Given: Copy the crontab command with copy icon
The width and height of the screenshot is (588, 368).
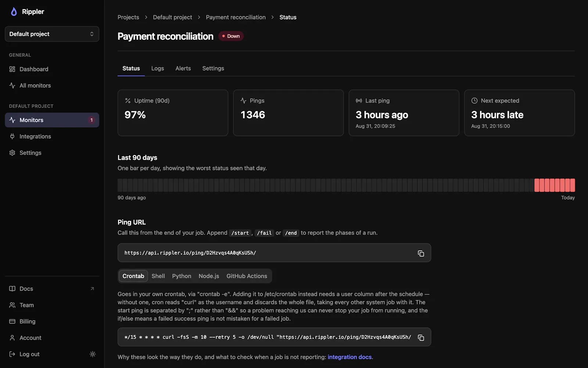Looking at the screenshot, I should pos(421,337).
